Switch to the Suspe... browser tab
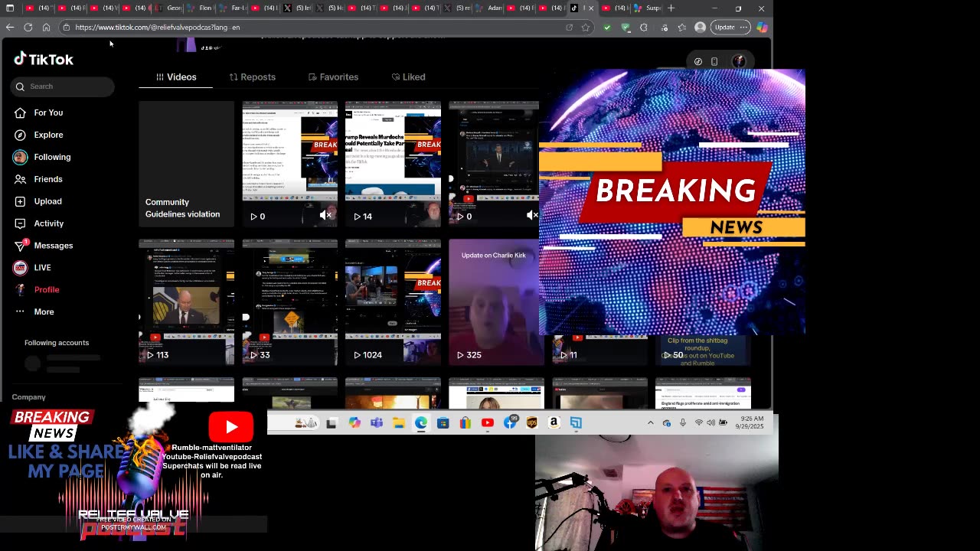Viewport: 980px width, 551px height. pyautogui.click(x=647, y=8)
